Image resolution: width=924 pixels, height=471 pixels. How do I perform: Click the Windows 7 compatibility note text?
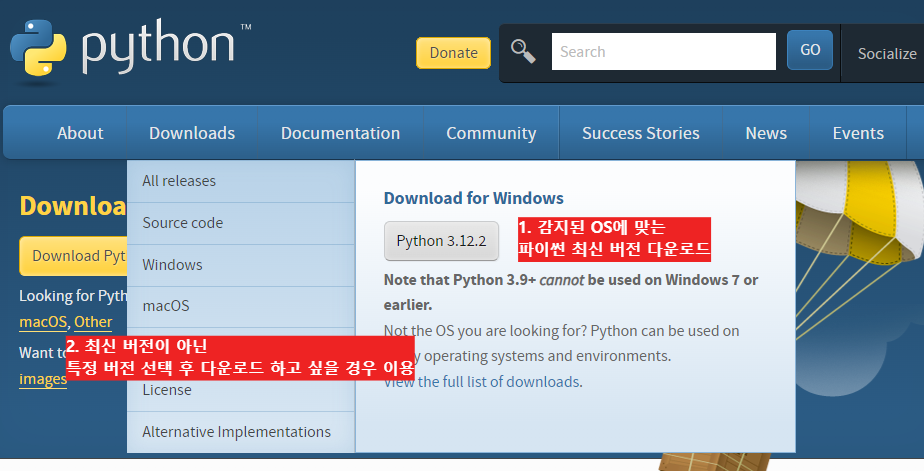pyautogui.click(x=570, y=292)
